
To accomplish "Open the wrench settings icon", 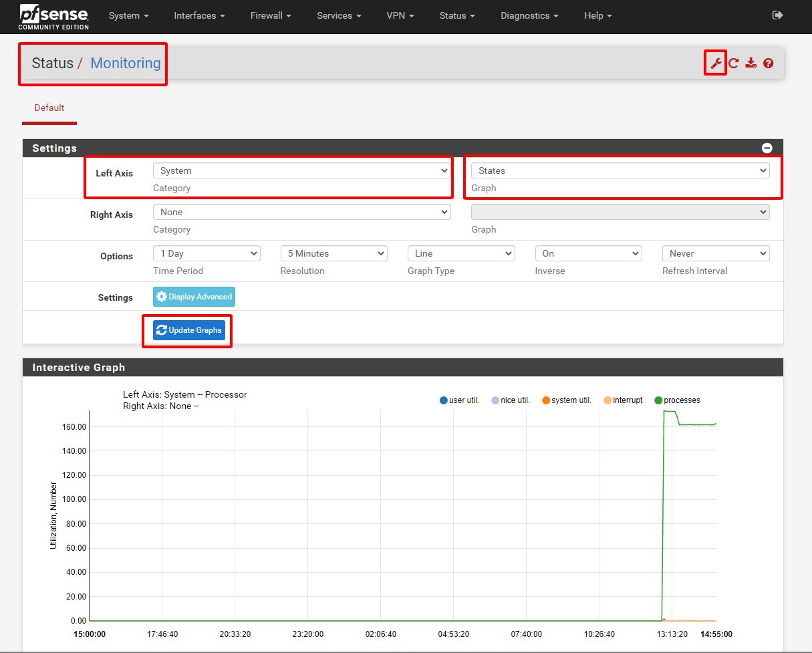I will (x=716, y=63).
